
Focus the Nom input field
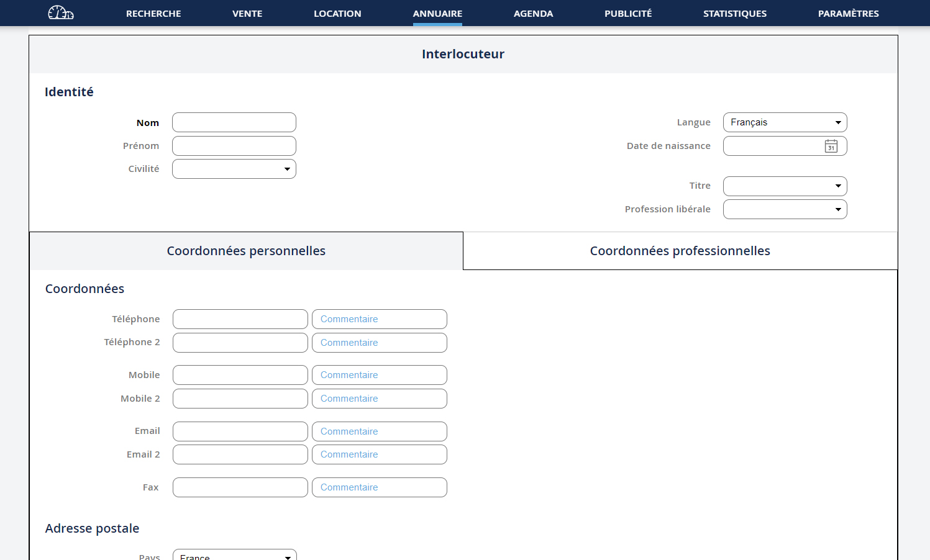234,122
